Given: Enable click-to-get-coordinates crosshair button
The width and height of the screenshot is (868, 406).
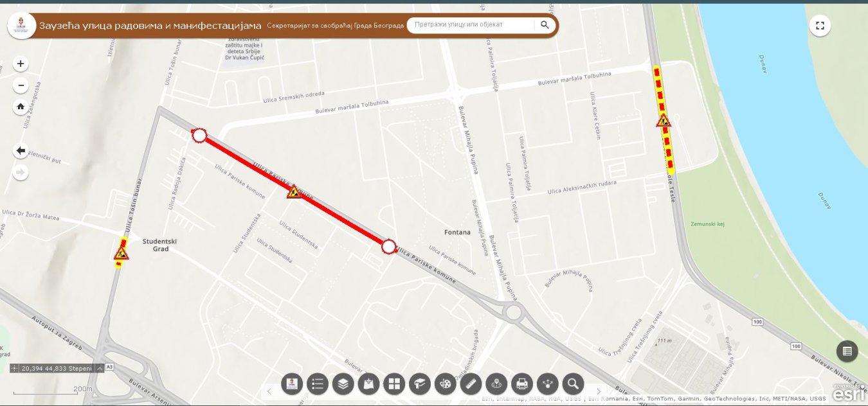Looking at the screenshot, I should [x=15, y=369].
